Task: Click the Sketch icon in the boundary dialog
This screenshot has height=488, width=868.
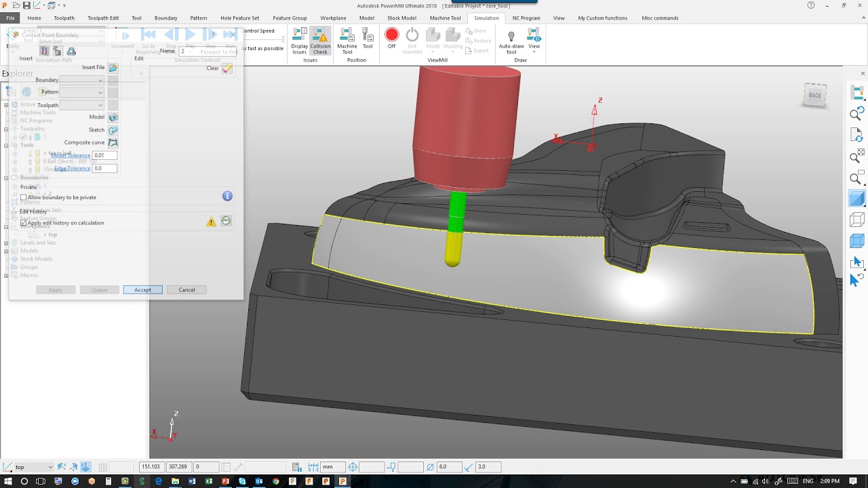Action: (x=113, y=130)
